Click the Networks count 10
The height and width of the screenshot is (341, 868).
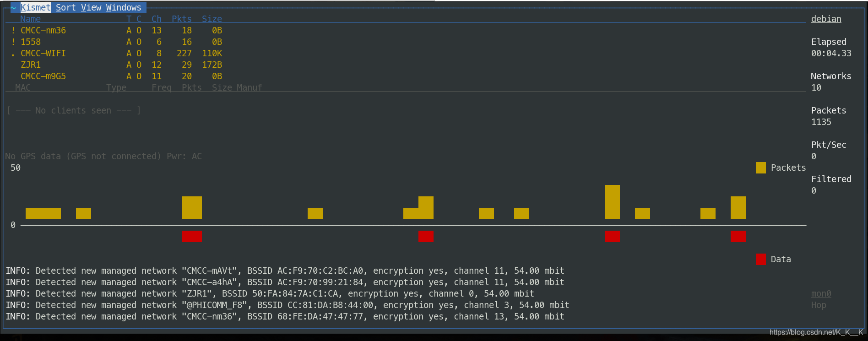coord(816,87)
